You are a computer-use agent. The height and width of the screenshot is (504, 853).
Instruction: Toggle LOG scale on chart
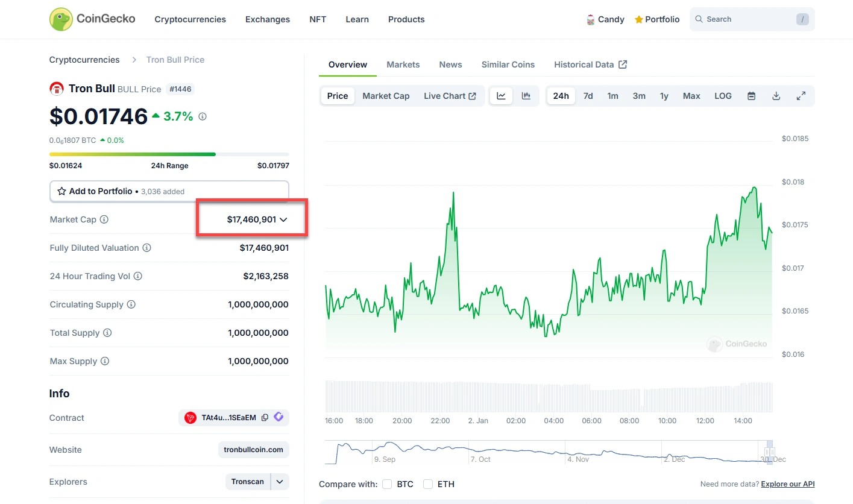723,96
